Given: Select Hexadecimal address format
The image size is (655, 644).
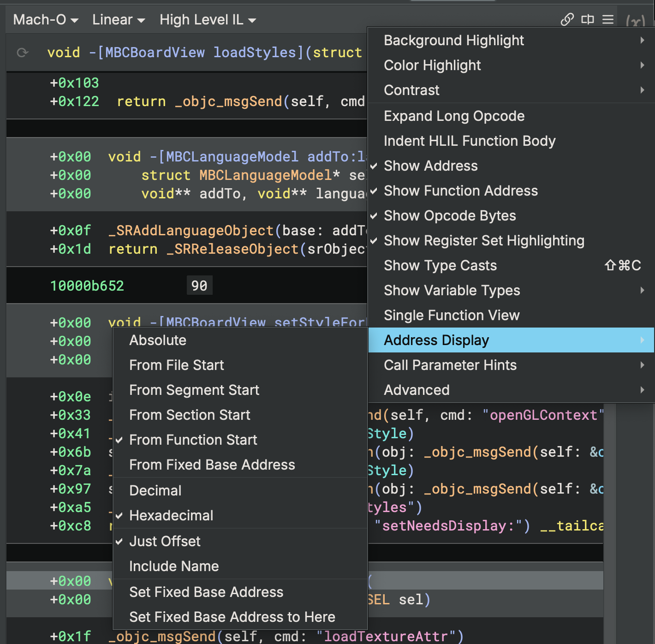Looking at the screenshot, I should click(x=240, y=516).
